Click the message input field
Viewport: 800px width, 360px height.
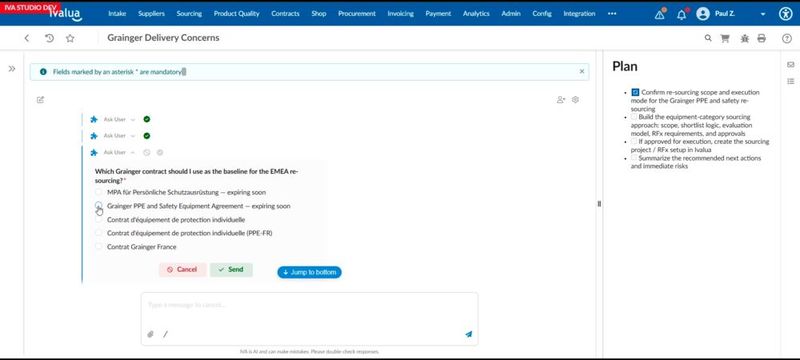coord(310,319)
